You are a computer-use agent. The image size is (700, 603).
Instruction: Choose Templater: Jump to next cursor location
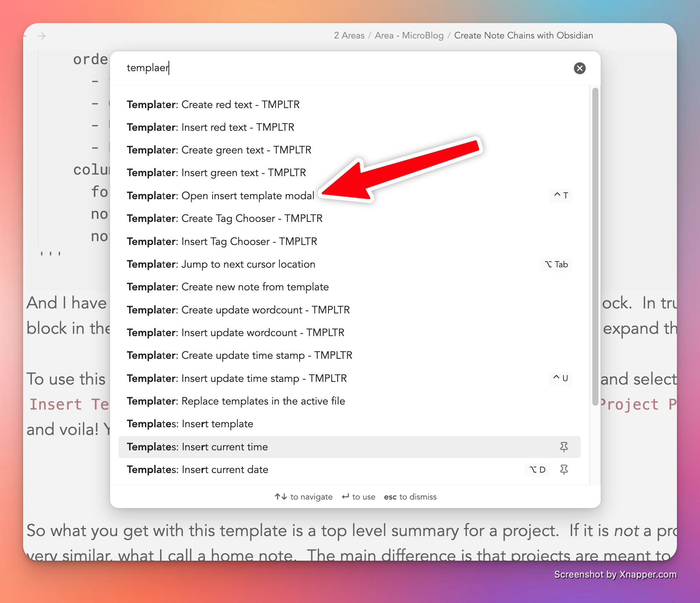point(221,264)
